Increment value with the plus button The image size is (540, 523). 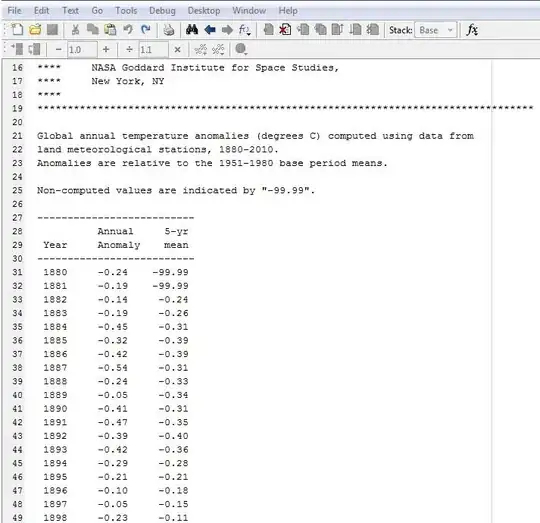tap(106, 50)
